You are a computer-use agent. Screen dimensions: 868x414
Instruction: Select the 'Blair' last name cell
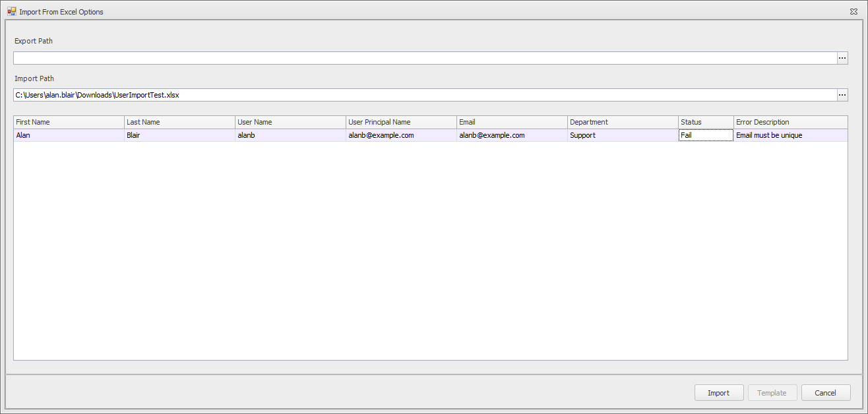pos(180,135)
